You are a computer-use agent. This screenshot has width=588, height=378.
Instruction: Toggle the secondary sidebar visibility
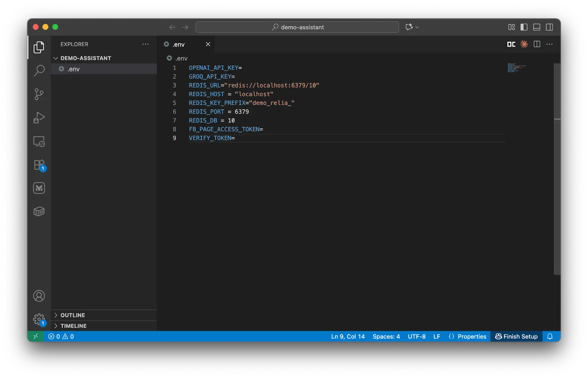point(549,27)
